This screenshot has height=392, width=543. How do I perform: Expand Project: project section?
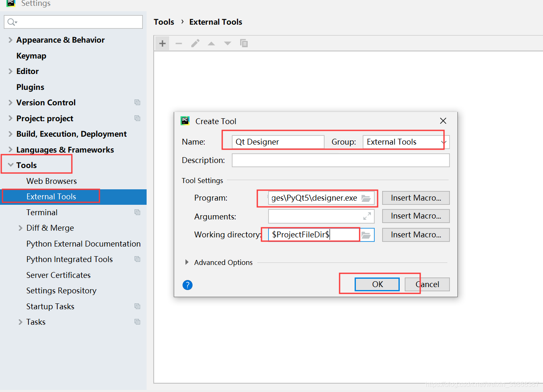click(x=10, y=118)
